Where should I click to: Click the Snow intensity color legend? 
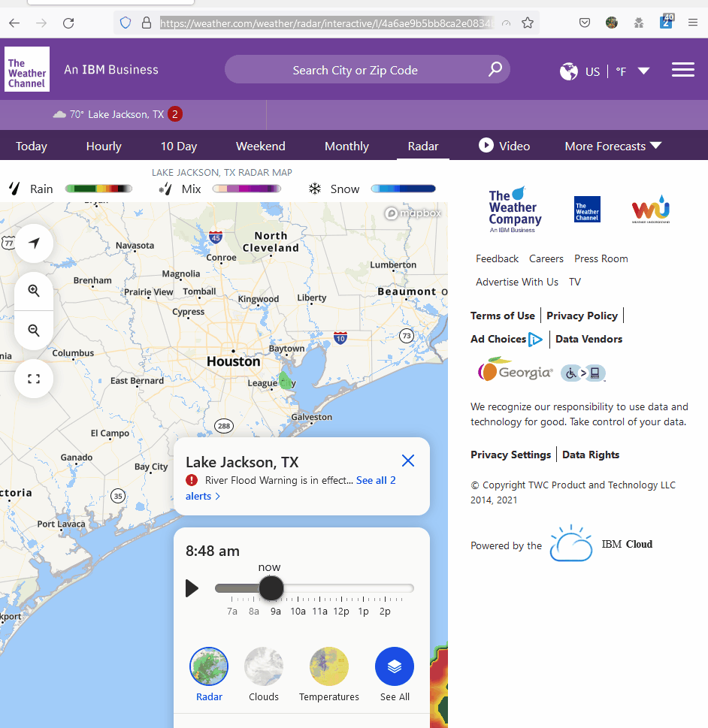click(404, 189)
